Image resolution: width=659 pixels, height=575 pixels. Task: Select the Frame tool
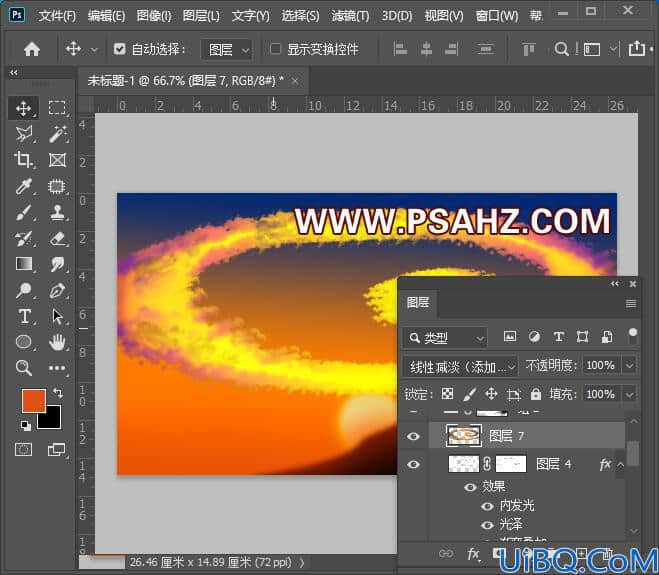57,160
